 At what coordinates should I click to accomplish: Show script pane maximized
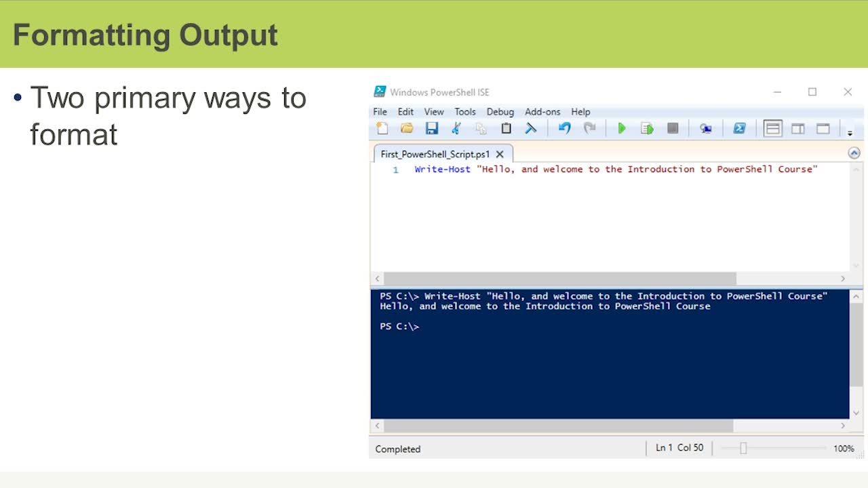823,129
